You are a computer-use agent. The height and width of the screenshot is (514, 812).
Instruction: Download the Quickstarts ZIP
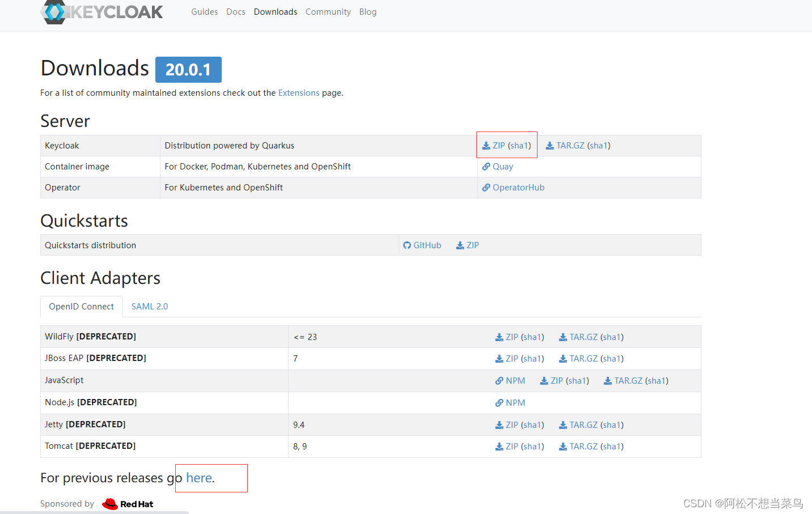[x=473, y=245]
